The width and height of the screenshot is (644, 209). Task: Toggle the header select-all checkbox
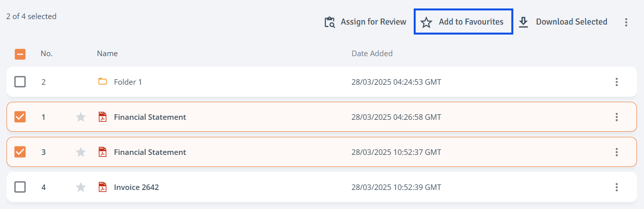pyautogui.click(x=20, y=54)
